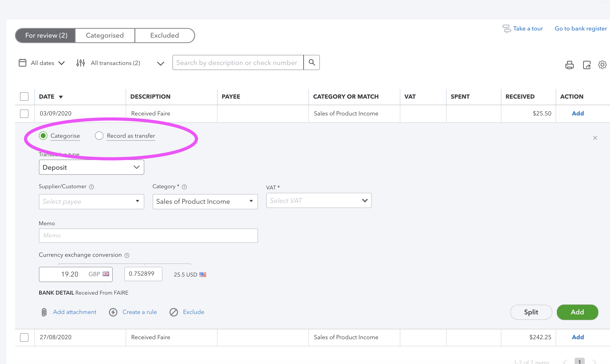Switch to the Categorised tab
This screenshot has height=364, width=610.
click(105, 35)
